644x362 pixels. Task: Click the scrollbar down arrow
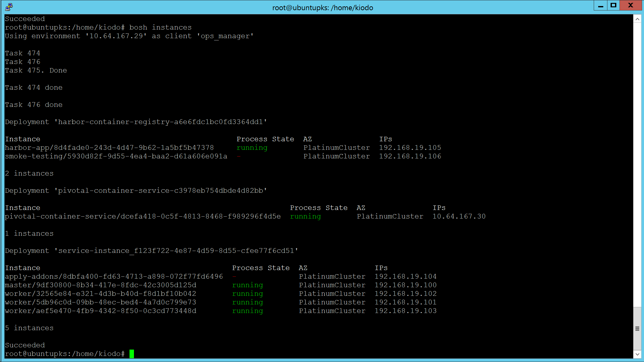pyautogui.click(x=637, y=354)
